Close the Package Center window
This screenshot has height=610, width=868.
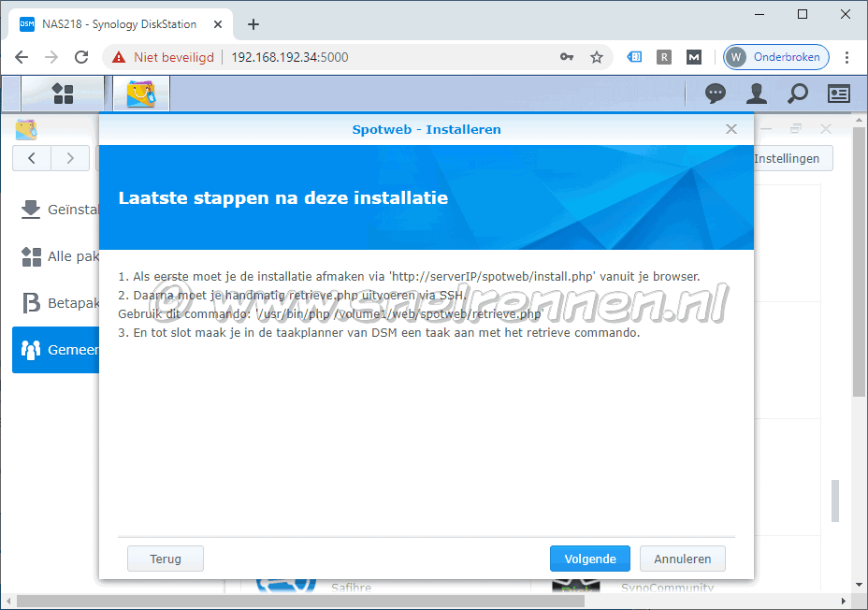[x=825, y=129]
